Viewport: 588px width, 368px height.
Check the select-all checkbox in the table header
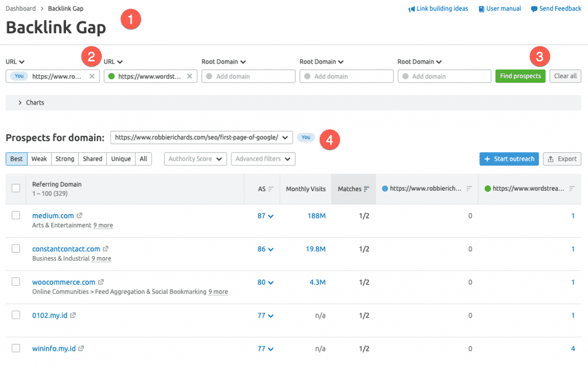point(16,188)
